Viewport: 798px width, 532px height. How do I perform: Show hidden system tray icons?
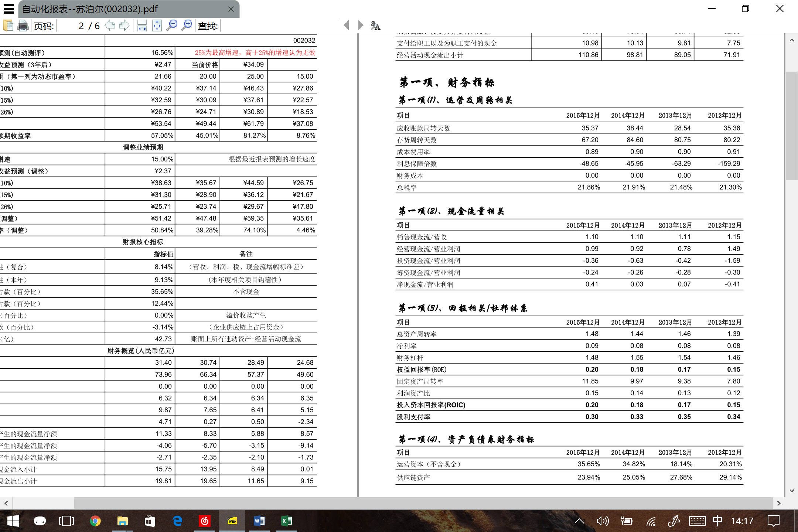click(x=579, y=521)
